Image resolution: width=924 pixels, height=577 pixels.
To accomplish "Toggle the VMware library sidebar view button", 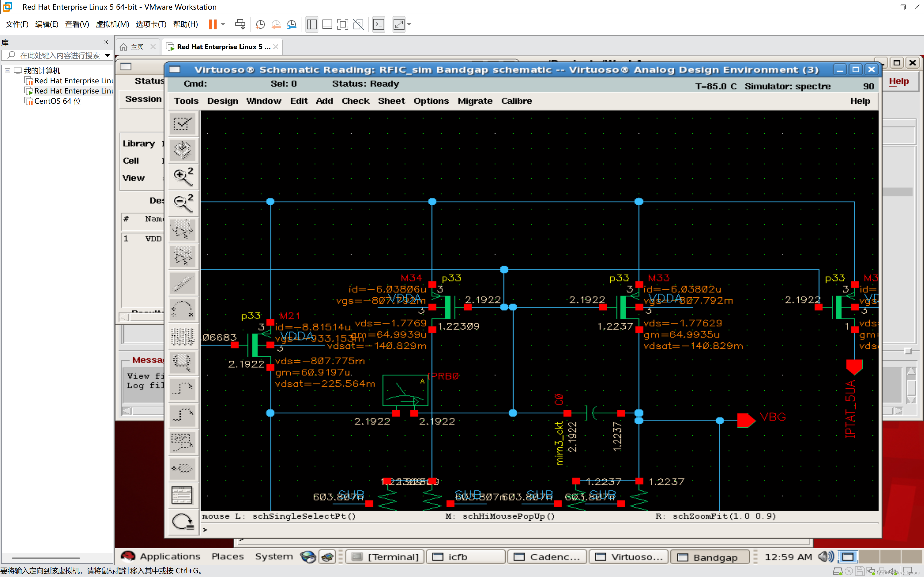I will coord(311,25).
